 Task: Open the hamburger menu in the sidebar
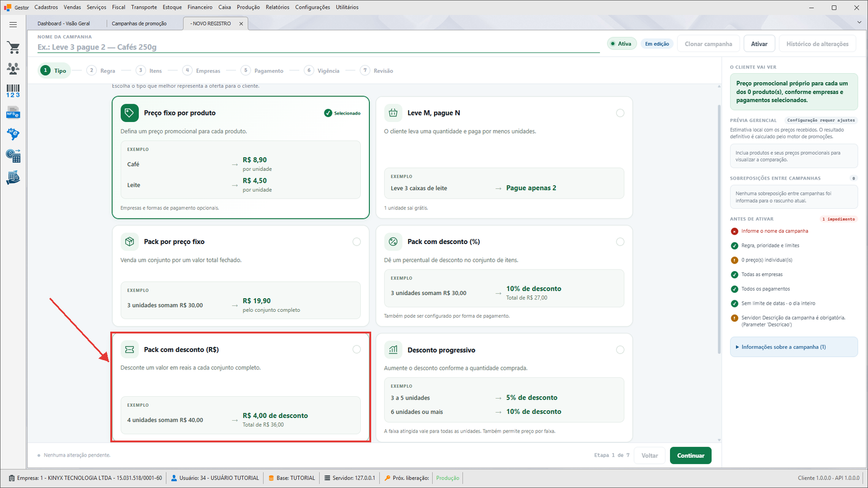point(13,24)
